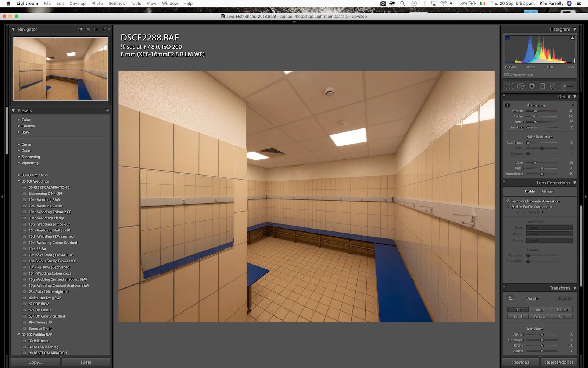Click the Previous button
588x368 pixels.
click(521, 362)
